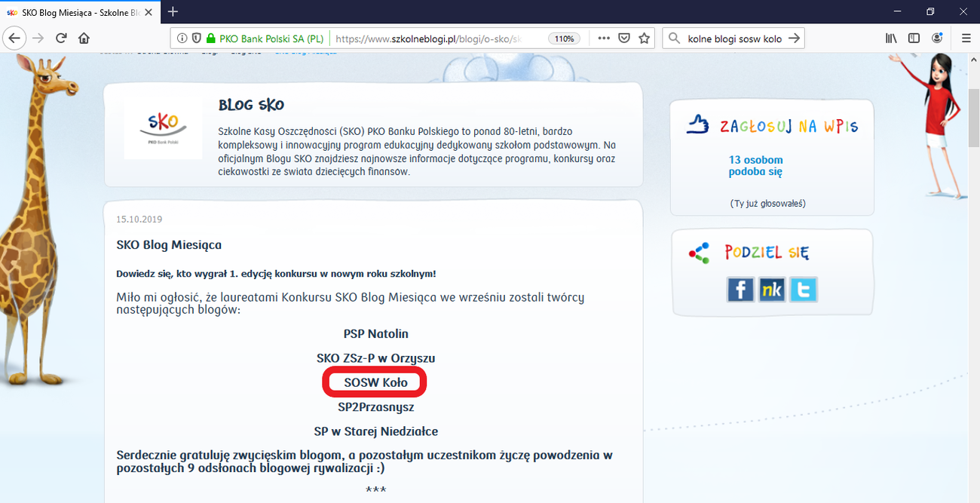Viewport: 980px width, 503px height.
Task: Open tracking protection shield icon
Action: 195,38
